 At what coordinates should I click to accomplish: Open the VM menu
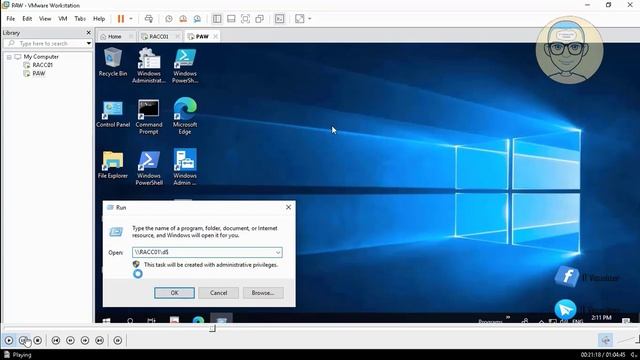coord(62,19)
